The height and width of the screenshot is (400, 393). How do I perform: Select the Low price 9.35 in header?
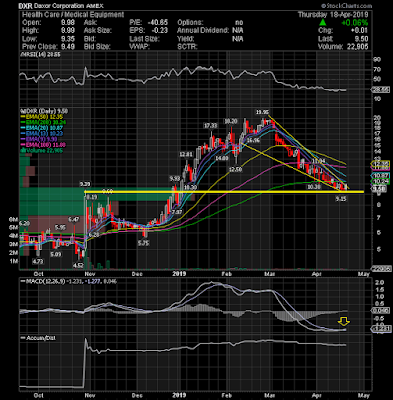68,39
